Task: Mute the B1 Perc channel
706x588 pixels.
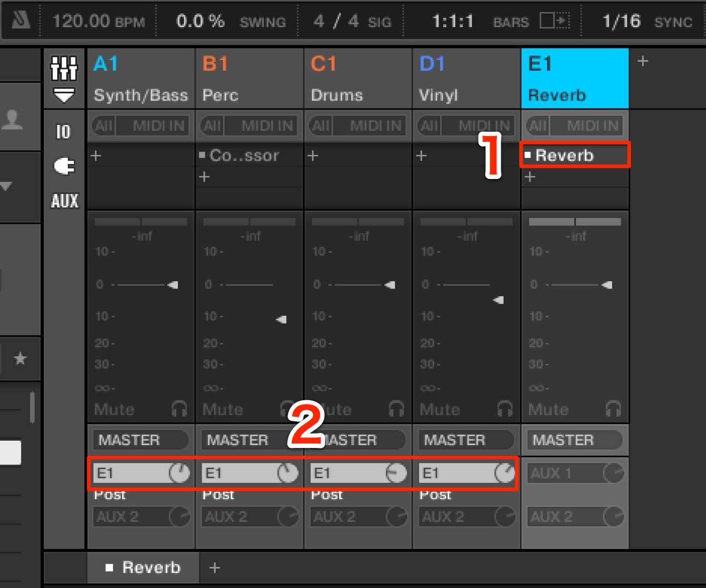Action: click(222, 410)
